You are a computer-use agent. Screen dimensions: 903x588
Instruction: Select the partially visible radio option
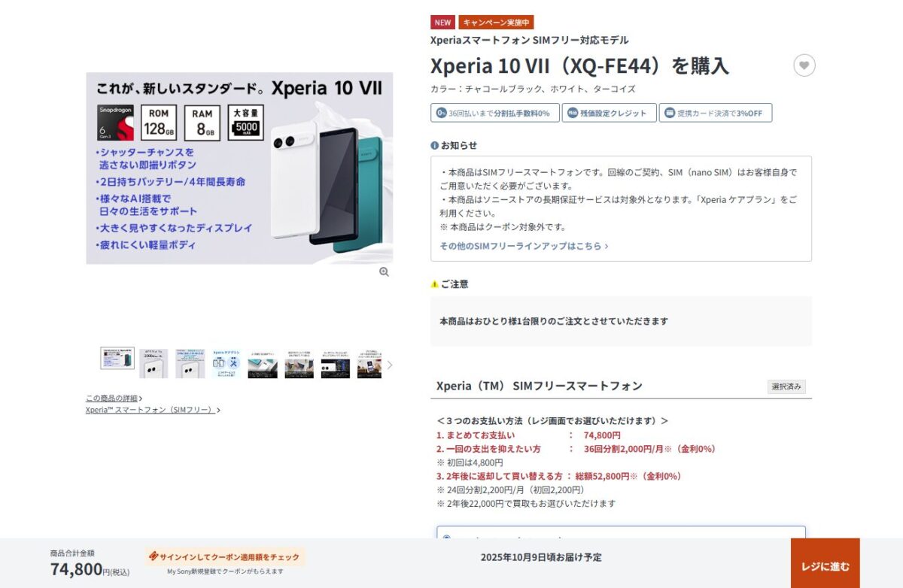[x=447, y=538]
